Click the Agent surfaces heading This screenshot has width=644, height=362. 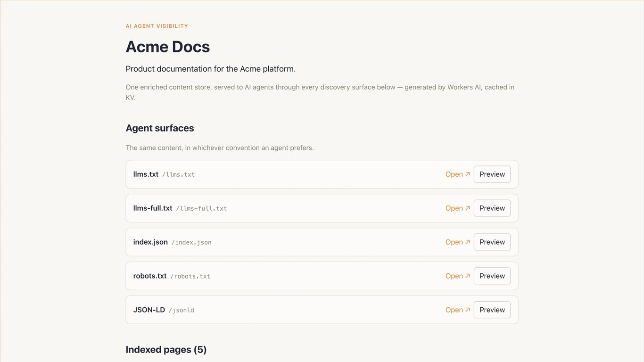tap(160, 128)
